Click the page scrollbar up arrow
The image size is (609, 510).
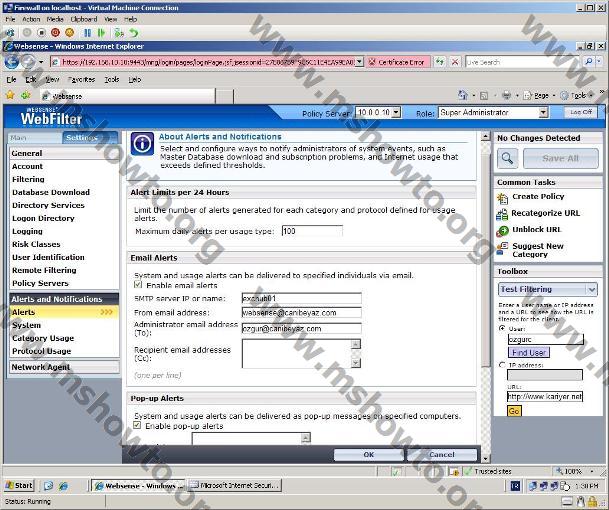[485, 137]
